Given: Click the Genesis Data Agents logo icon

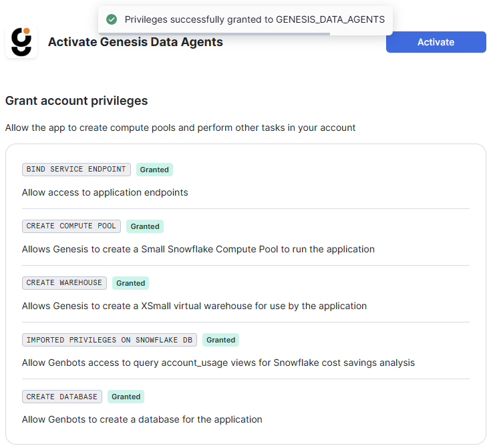Looking at the screenshot, I should (x=21, y=42).
